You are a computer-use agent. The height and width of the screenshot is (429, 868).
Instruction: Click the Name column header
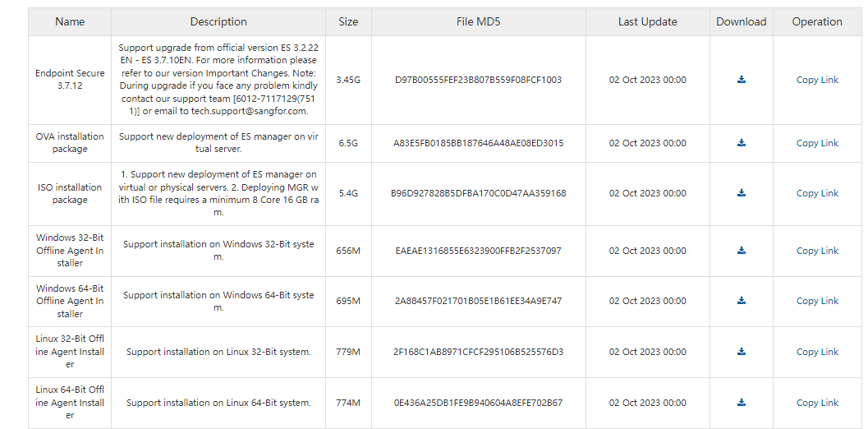(70, 22)
